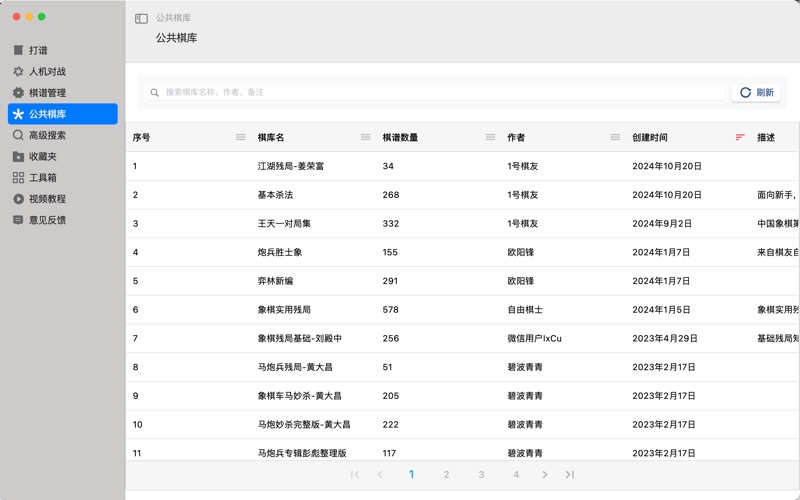Open 打谱 from the sidebar
The image size is (800, 500).
(x=38, y=50)
